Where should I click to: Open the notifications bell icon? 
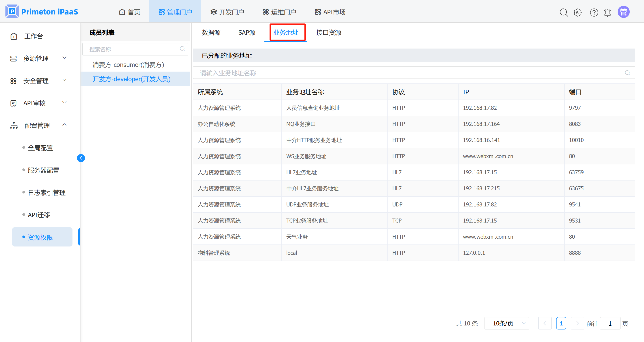click(608, 12)
